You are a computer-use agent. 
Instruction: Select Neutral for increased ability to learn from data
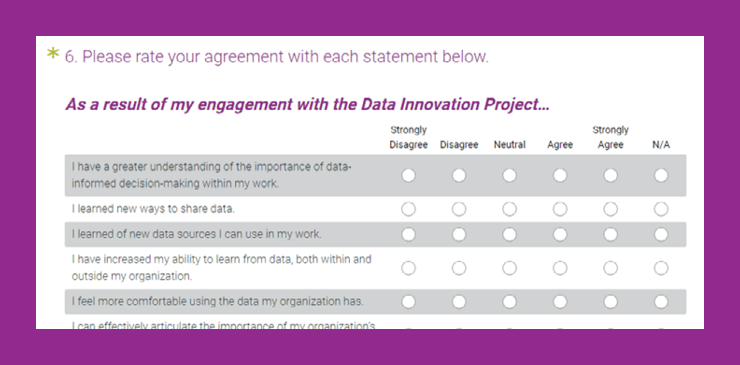coord(509,268)
